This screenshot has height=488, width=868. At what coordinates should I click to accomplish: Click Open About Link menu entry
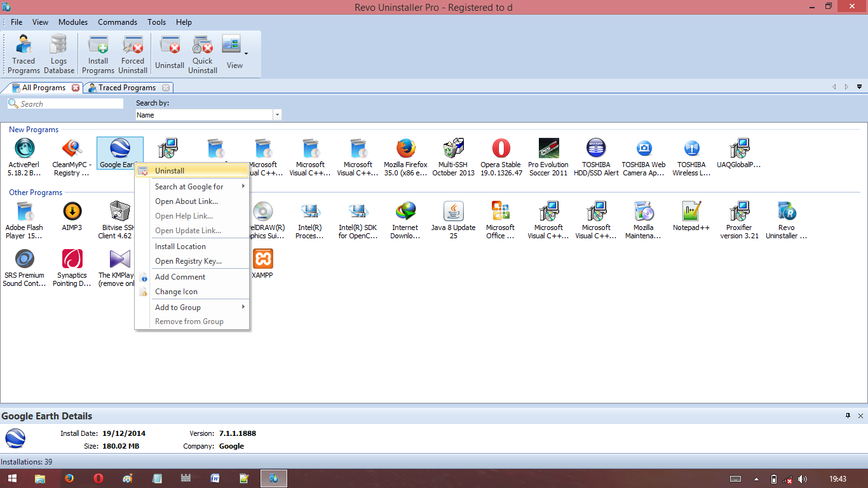(192, 201)
